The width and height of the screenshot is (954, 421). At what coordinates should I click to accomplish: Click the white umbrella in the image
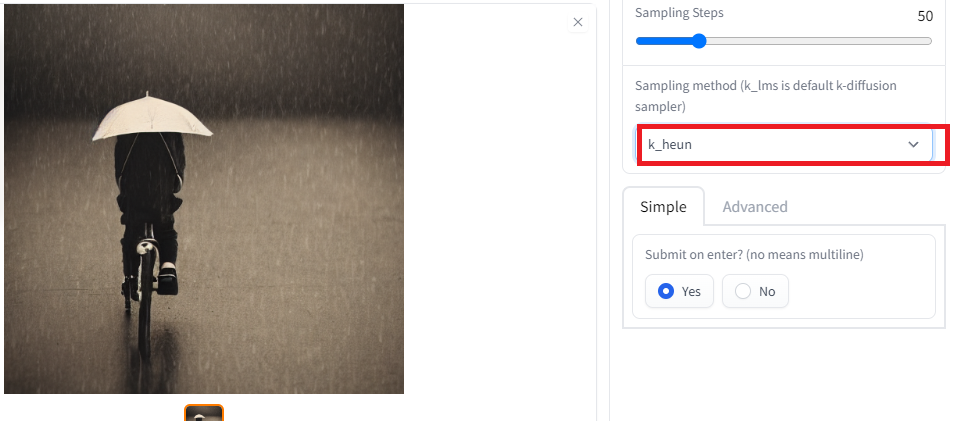152,117
